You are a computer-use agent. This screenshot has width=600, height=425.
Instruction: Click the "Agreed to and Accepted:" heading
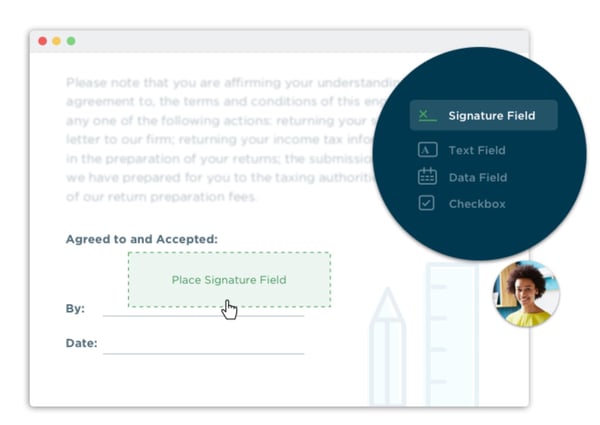pos(141,239)
